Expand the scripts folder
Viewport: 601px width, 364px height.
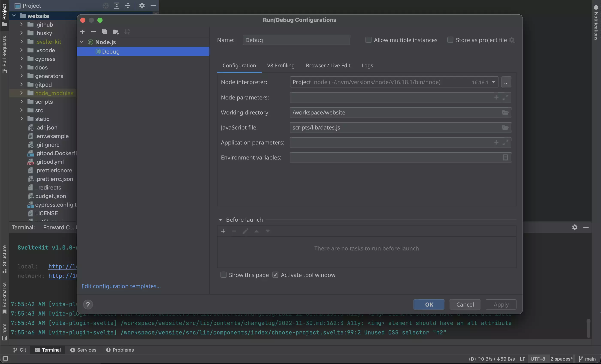coord(21,102)
